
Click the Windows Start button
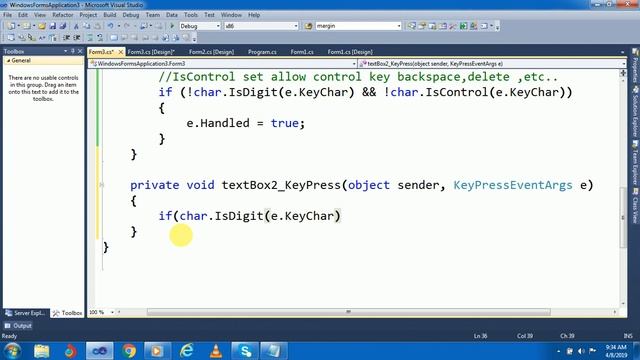coord(13,351)
